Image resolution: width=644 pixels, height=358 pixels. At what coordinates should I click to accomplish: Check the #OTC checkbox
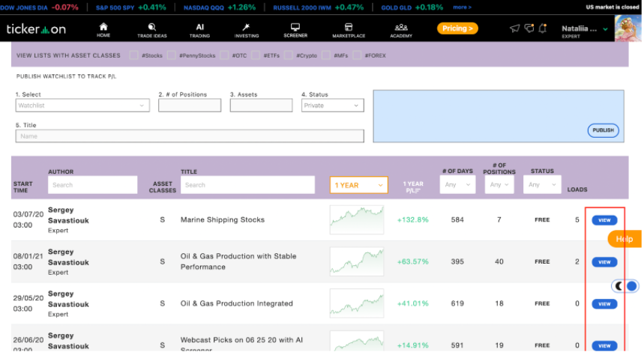224,55
